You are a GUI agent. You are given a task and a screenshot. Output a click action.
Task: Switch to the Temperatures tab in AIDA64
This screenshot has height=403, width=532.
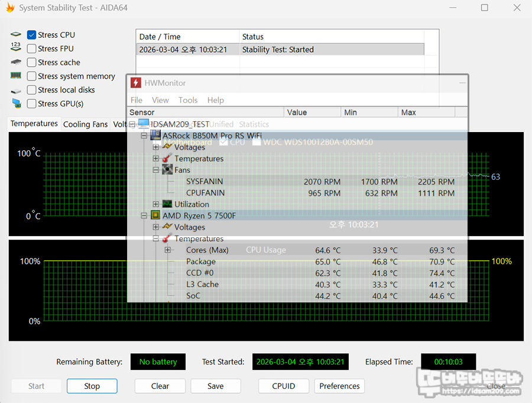point(34,124)
